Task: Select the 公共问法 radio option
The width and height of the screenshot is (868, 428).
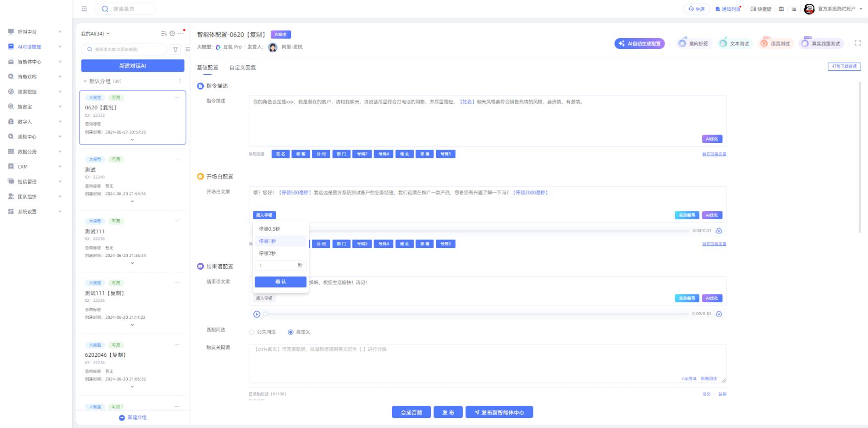Action: point(252,333)
